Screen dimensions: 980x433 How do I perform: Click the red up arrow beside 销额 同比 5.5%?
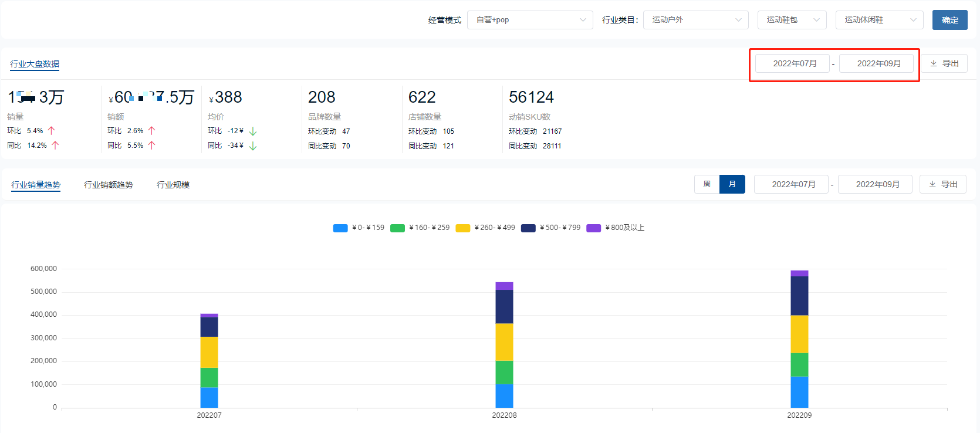pos(151,146)
